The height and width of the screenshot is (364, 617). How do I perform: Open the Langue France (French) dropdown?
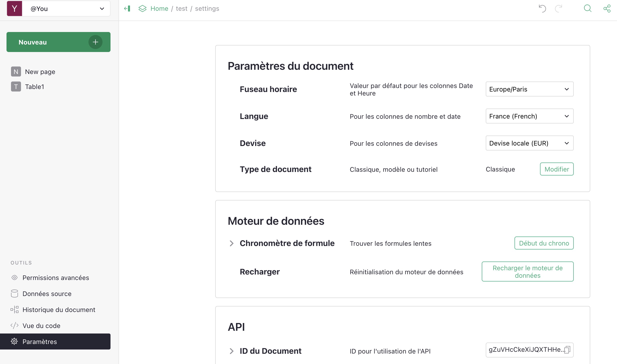tap(529, 116)
